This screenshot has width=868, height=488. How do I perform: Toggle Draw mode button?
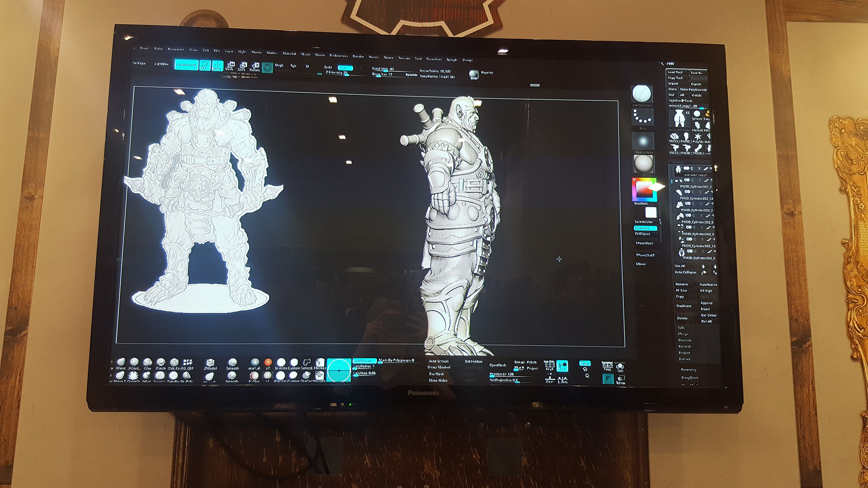tap(217, 66)
